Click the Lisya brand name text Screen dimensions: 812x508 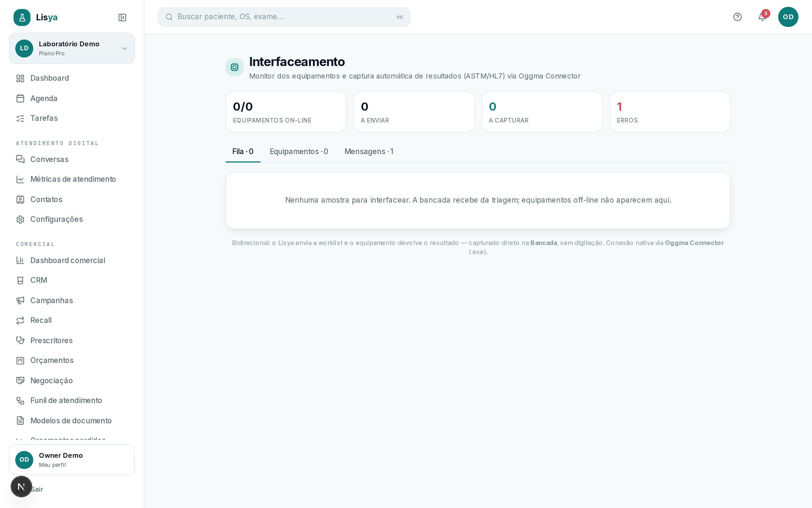(47, 17)
